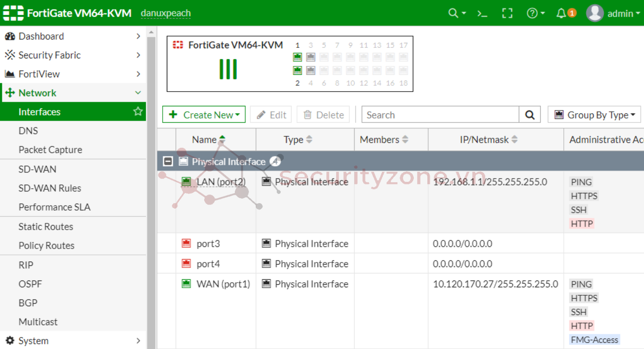Click the FMG-Access tag
The image size is (644, 349).
click(594, 340)
